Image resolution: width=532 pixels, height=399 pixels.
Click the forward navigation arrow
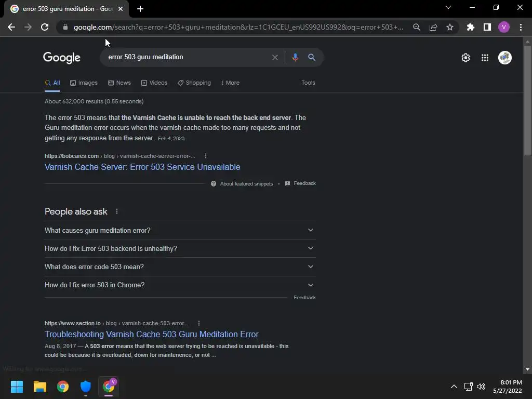point(28,27)
